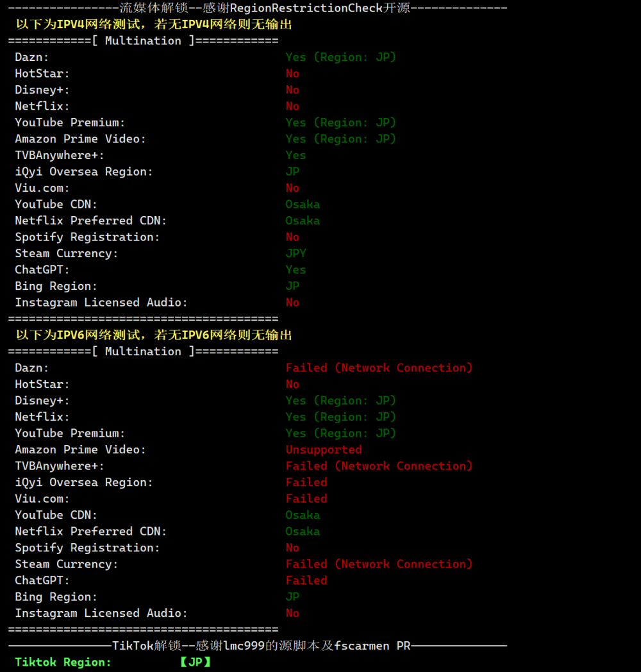
Task: Click 'TVBAnywhere+:' label in IPV4 results
Action: click(x=60, y=156)
